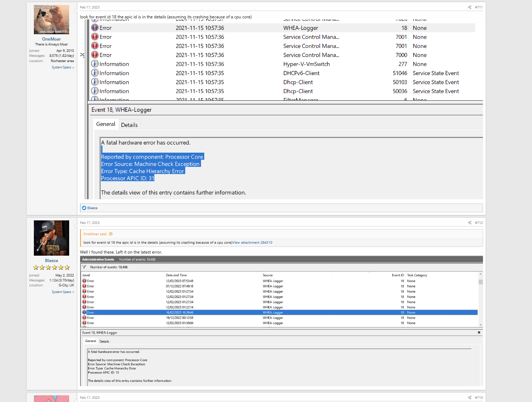Click Blaeza's gold star rank badge
Viewport: 532px width, 402px height.
pyautogui.click(x=52, y=268)
